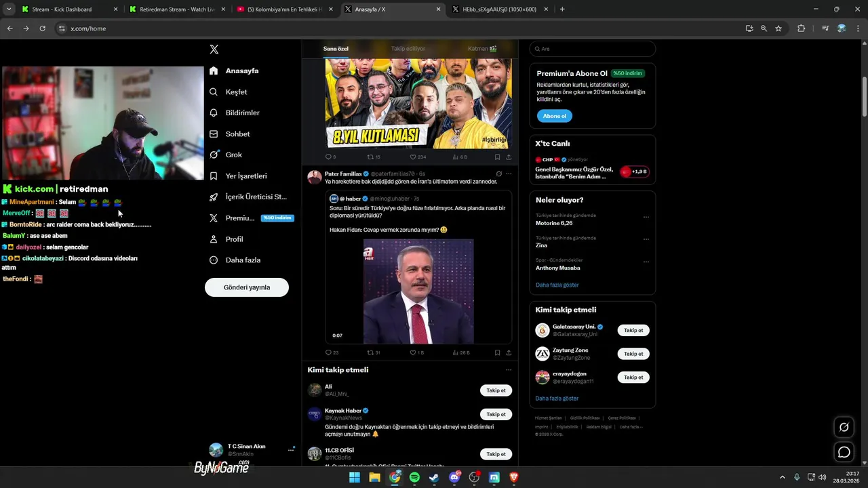Open Profil person icon
868x488 pixels.
pos(214,239)
